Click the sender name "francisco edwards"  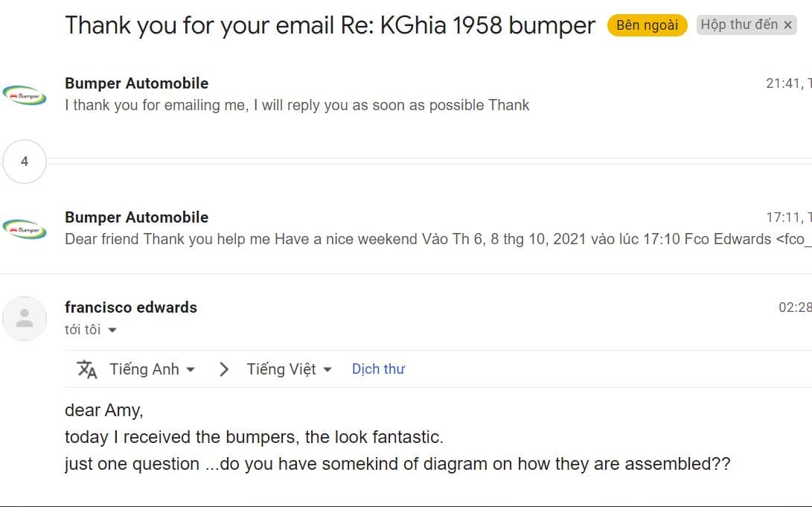[131, 307]
